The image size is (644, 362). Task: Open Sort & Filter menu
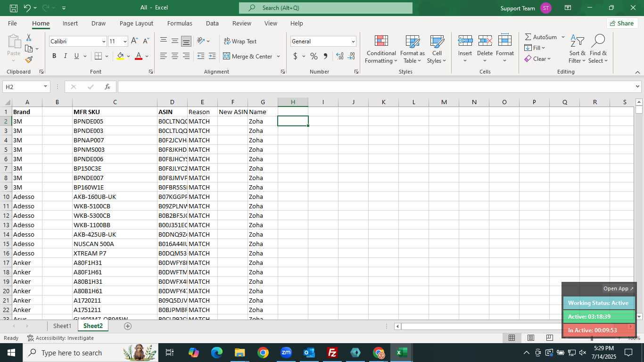pyautogui.click(x=577, y=49)
